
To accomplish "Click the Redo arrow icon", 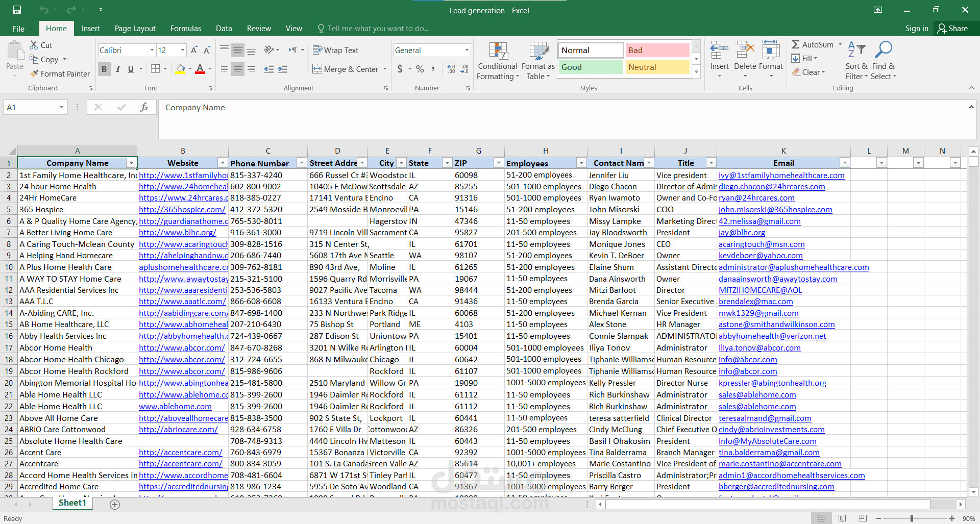I will (71, 10).
